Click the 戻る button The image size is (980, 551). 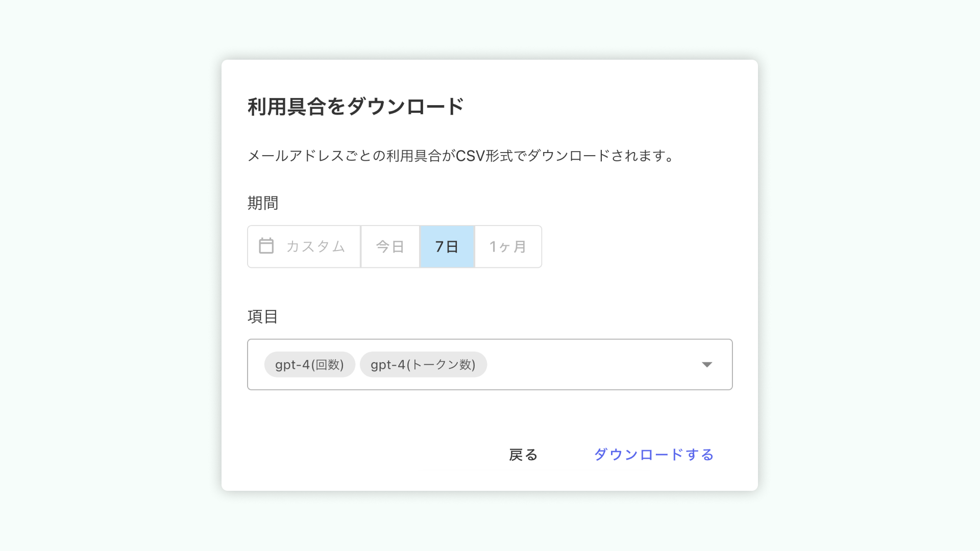click(522, 454)
